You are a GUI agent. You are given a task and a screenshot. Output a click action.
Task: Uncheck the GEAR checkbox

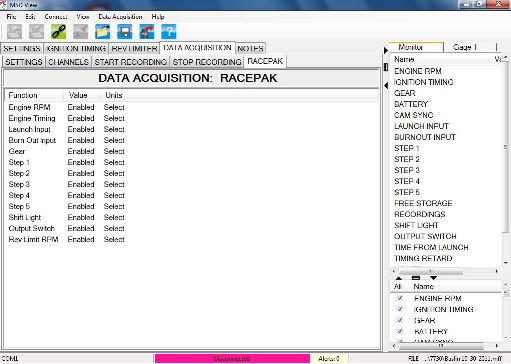click(400, 320)
